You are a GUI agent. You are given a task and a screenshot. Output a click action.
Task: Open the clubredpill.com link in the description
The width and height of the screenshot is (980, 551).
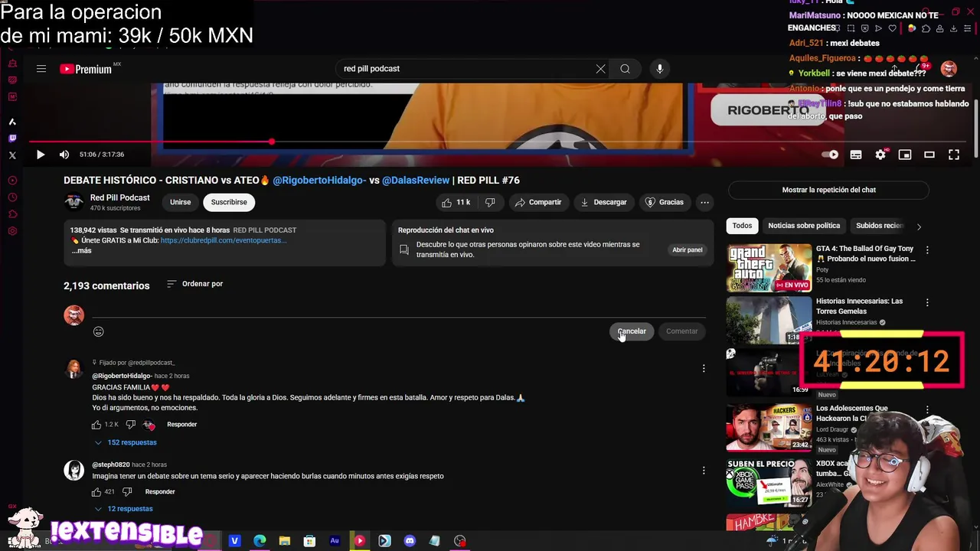coord(224,240)
